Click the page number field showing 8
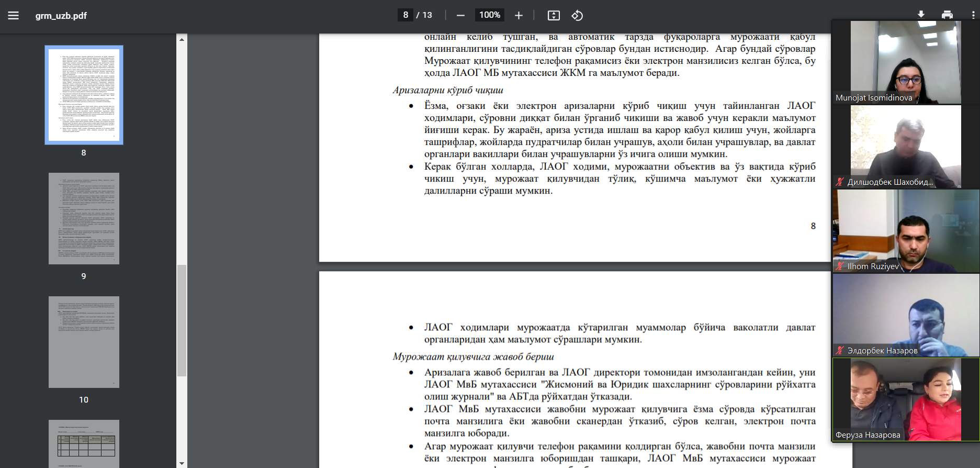Screen dimensions: 980x468 pos(405,15)
